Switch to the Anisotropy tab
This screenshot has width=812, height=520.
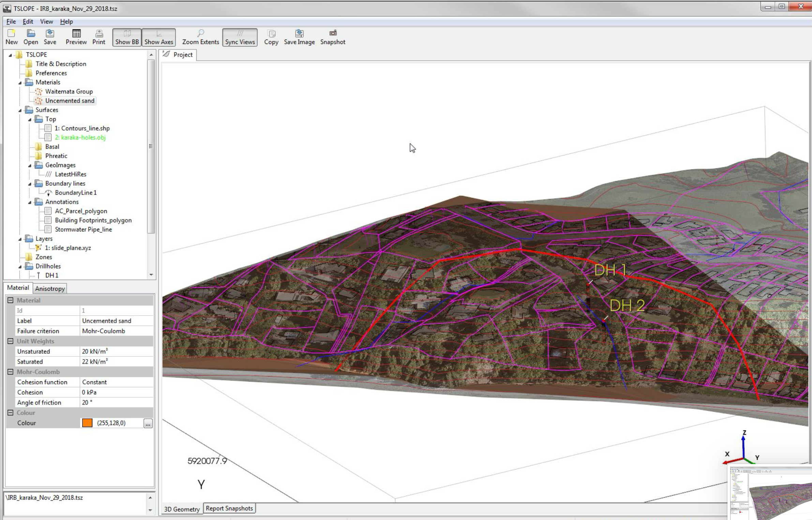(x=50, y=288)
